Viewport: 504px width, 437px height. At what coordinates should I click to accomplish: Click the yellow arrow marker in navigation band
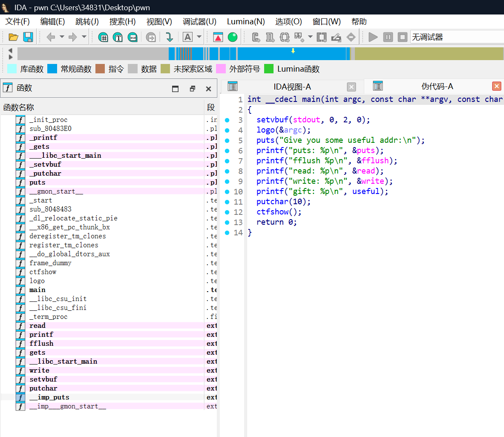[x=293, y=51]
